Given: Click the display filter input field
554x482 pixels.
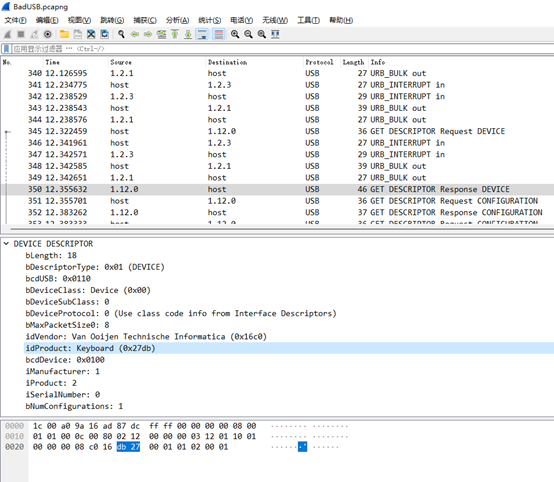Looking at the screenshot, I should point(283,48).
